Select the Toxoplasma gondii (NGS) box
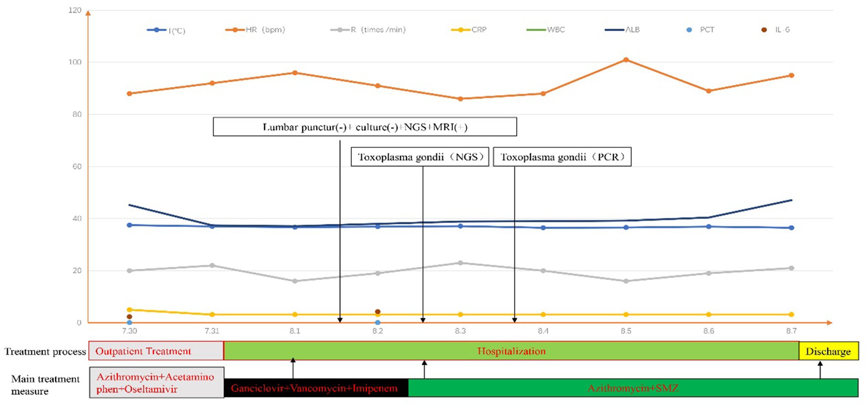 419,157
